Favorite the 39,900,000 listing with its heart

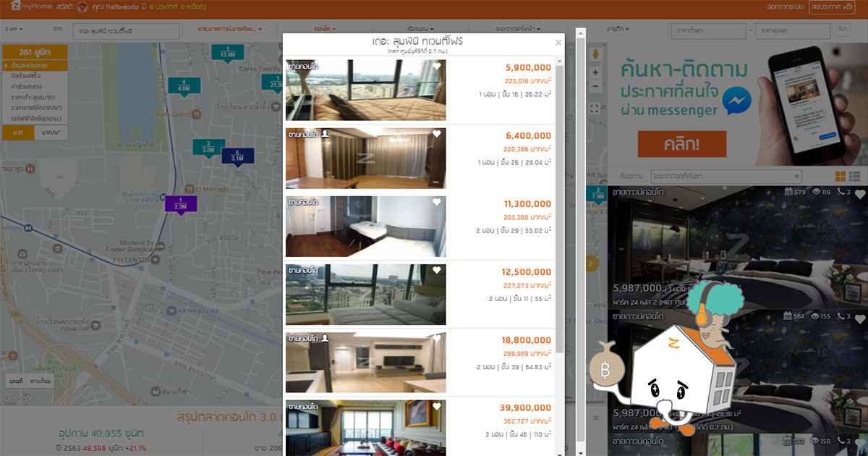coord(437,406)
